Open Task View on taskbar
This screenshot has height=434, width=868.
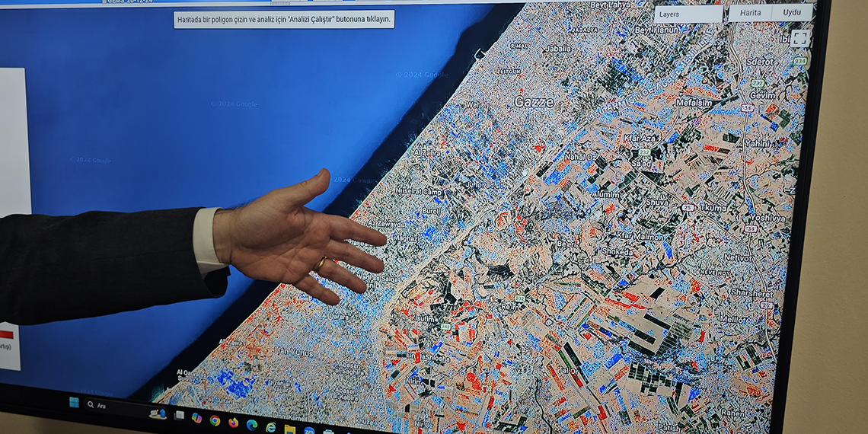(179, 416)
